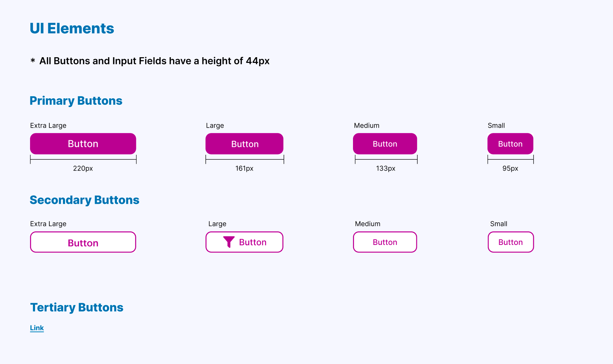Click the Medium primary filled Button
The height and width of the screenshot is (364, 613).
click(x=385, y=144)
